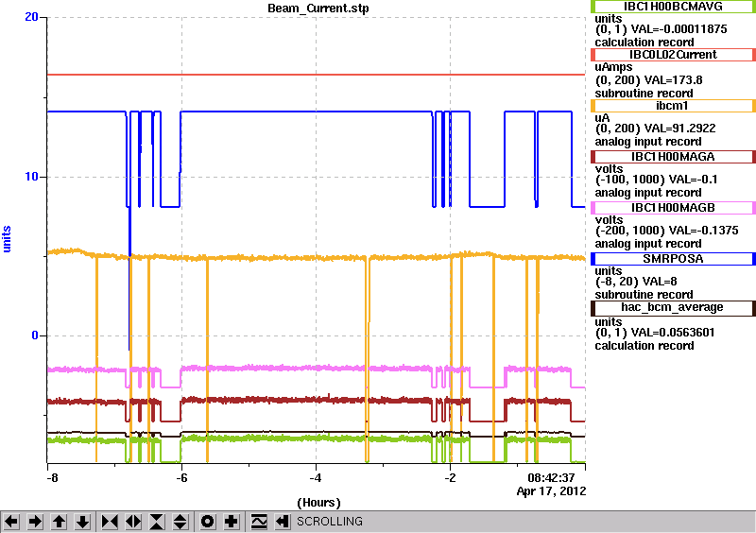The width and height of the screenshot is (756, 533).
Task: Click 'subroutine record' under IBC0L02Current
Action: pos(644,94)
